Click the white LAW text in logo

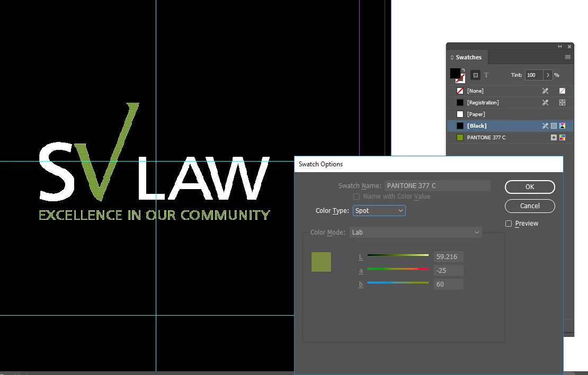[x=204, y=178]
